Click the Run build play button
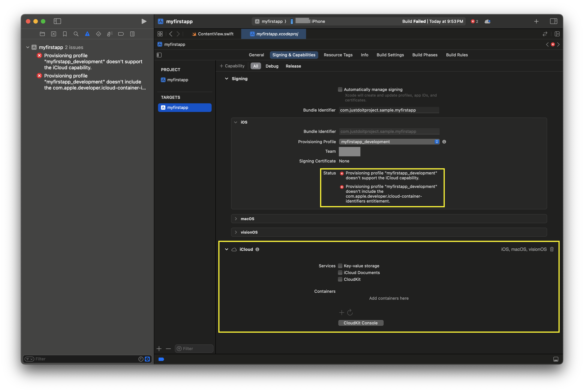 144,21
